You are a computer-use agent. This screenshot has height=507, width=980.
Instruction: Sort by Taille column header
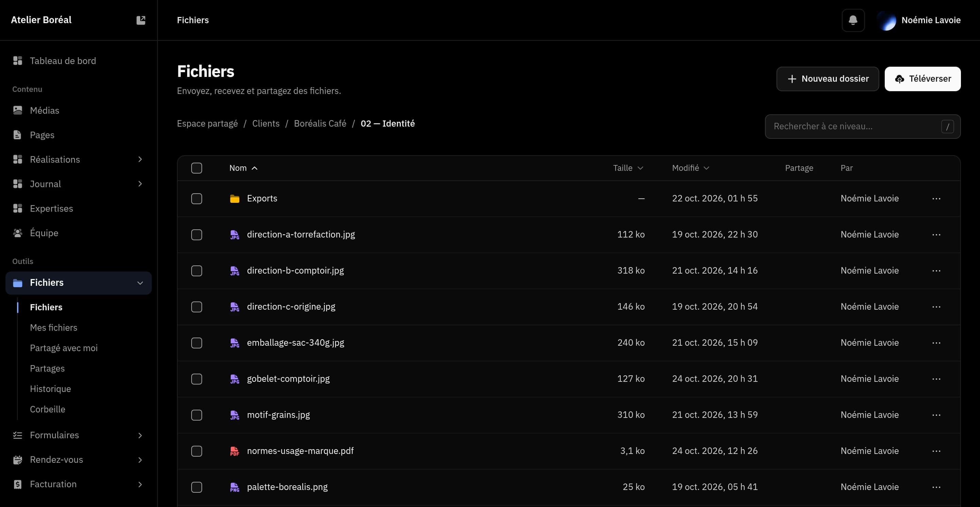click(628, 168)
